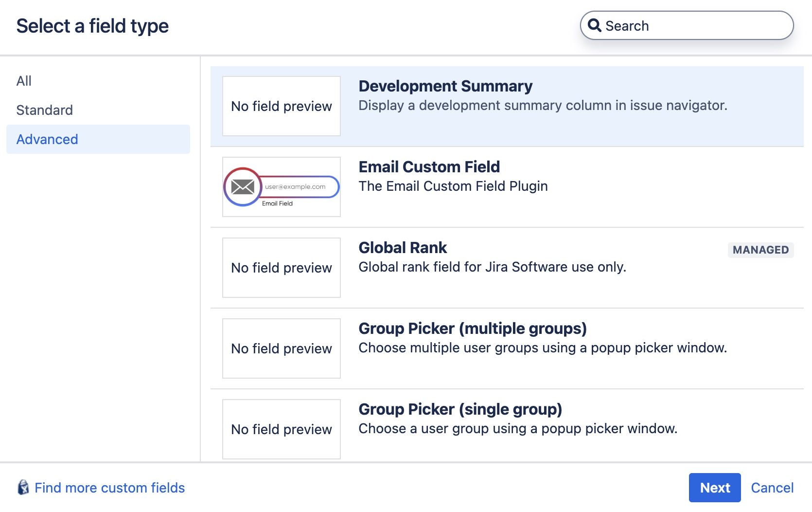This screenshot has height=512, width=812.
Task: Click Group Picker (multiple groups) preview box
Action: (x=282, y=348)
